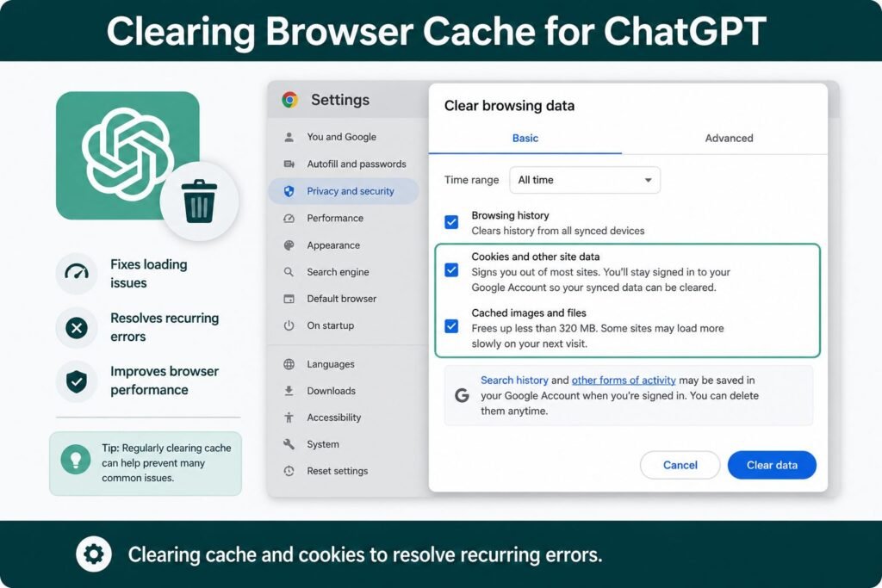Open Autofill and passwords settings

click(x=356, y=164)
